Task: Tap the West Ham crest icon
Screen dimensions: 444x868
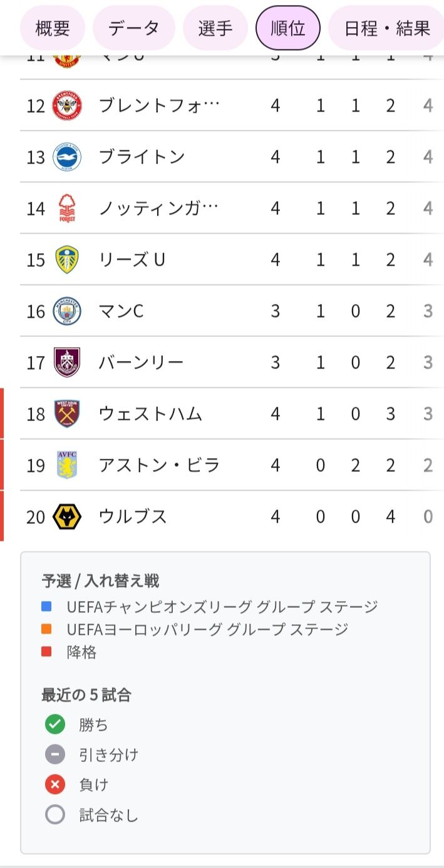Action: tap(67, 414)
